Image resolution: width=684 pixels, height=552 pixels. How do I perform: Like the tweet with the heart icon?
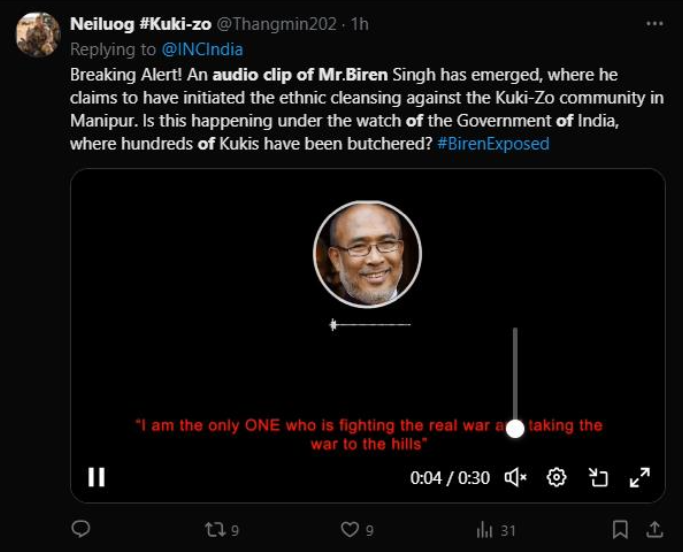tap(349, 529)
